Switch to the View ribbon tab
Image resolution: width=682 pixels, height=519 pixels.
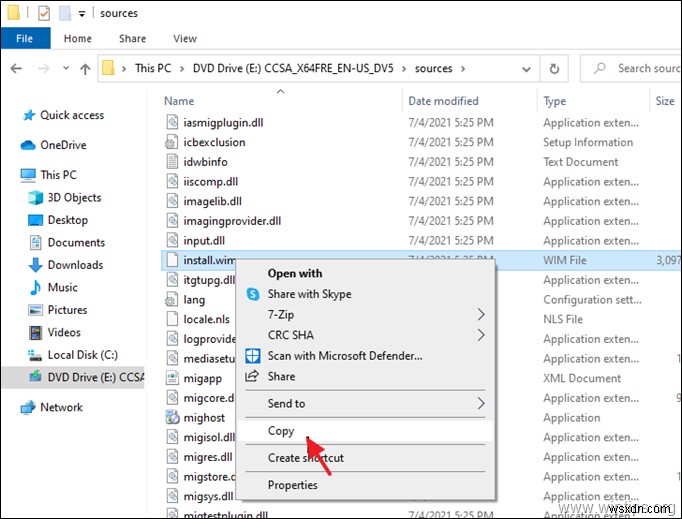185,38
